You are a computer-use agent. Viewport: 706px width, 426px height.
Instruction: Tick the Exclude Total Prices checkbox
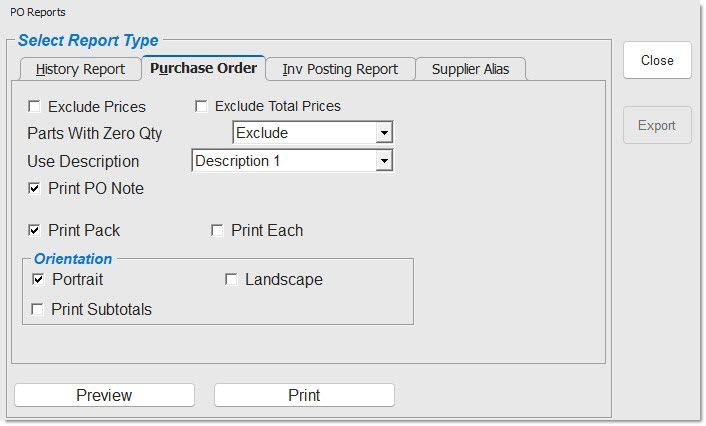click(201, 107)
